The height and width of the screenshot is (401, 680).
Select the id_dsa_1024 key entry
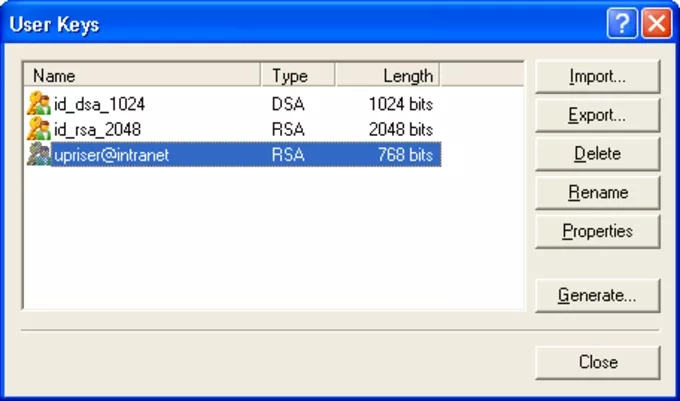tap(100, 104)
